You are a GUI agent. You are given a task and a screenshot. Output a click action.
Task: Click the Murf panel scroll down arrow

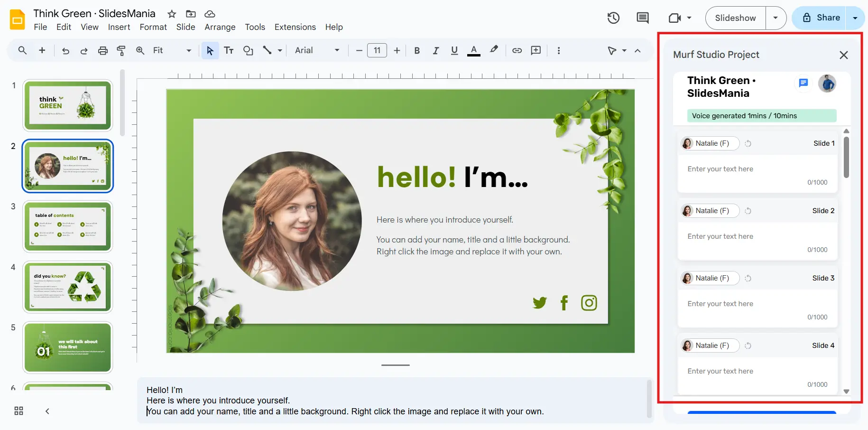(846, 392)
